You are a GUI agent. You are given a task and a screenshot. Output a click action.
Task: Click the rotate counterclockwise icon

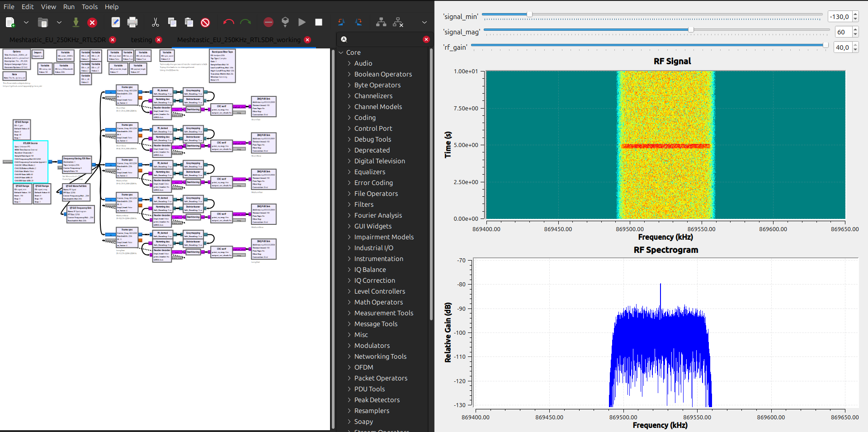point(341,22)
